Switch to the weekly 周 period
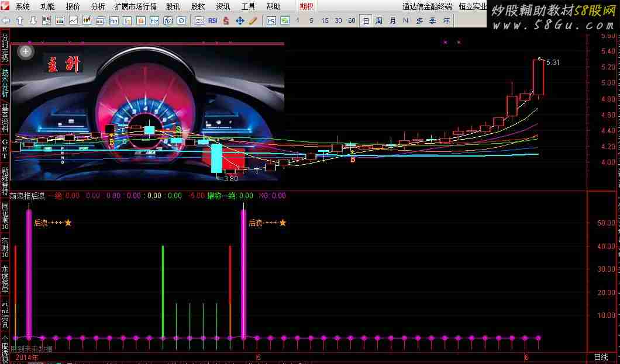Screen dimensions: 620x364 [x=379, y=20]
